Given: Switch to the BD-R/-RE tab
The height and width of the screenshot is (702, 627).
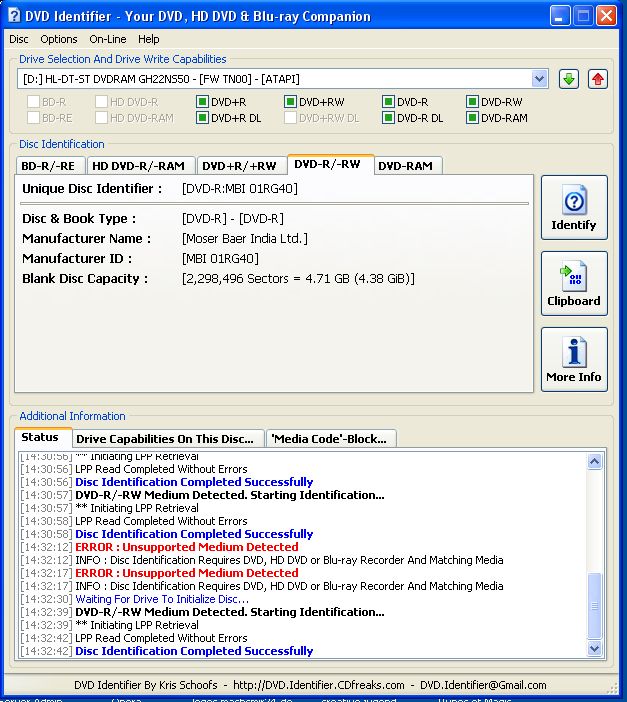Looking at the screenshot, I should click(x=50, y=166).
